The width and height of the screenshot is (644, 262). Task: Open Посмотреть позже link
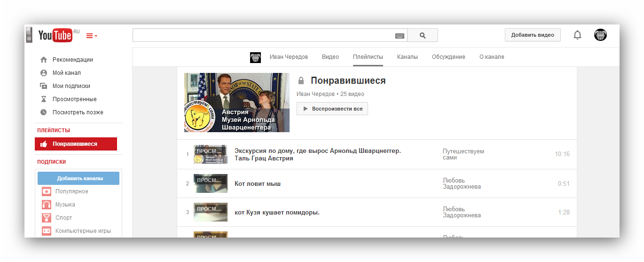[78, 112]
